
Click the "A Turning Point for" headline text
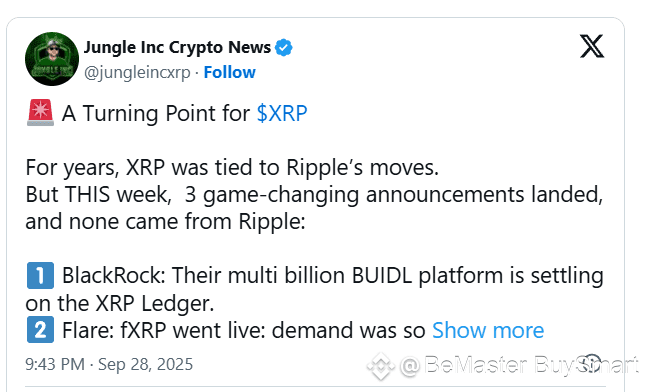(156, 113)
